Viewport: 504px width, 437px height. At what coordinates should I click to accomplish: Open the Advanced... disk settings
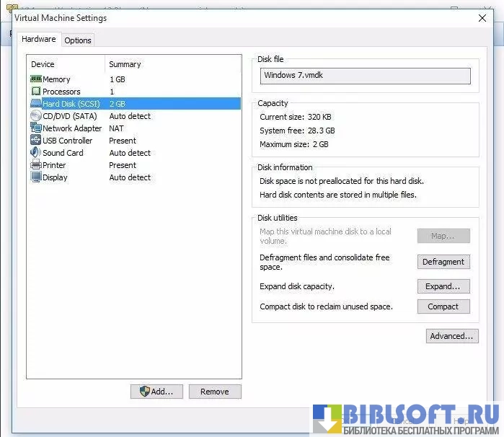tap(452, 336)
